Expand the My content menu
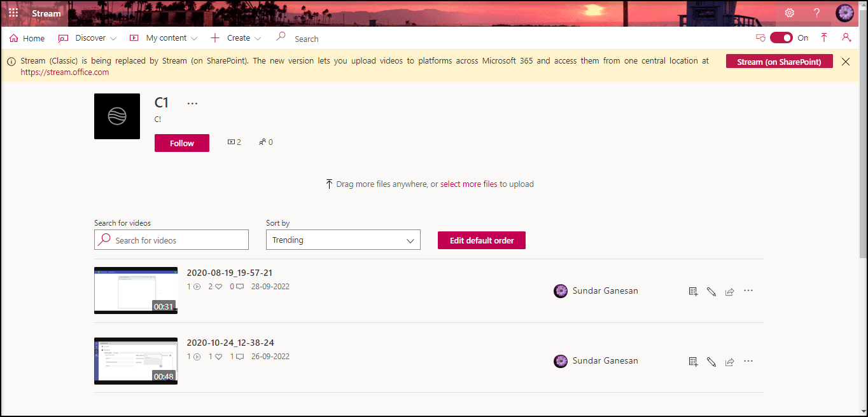 [x=164, y=38]
